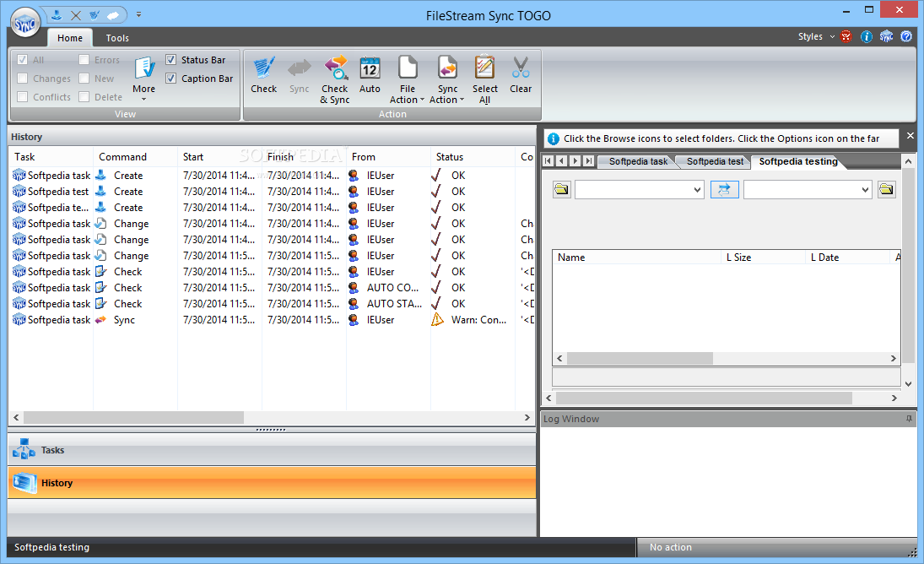Switch to the Tools ribbon tab
The image size is (924, 564).
point(117,38)
